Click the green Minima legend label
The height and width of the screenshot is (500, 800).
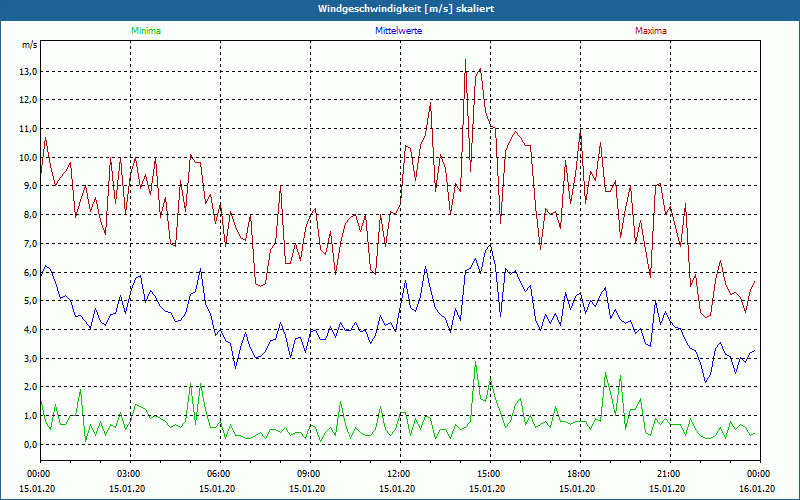(x=145, y=31)
